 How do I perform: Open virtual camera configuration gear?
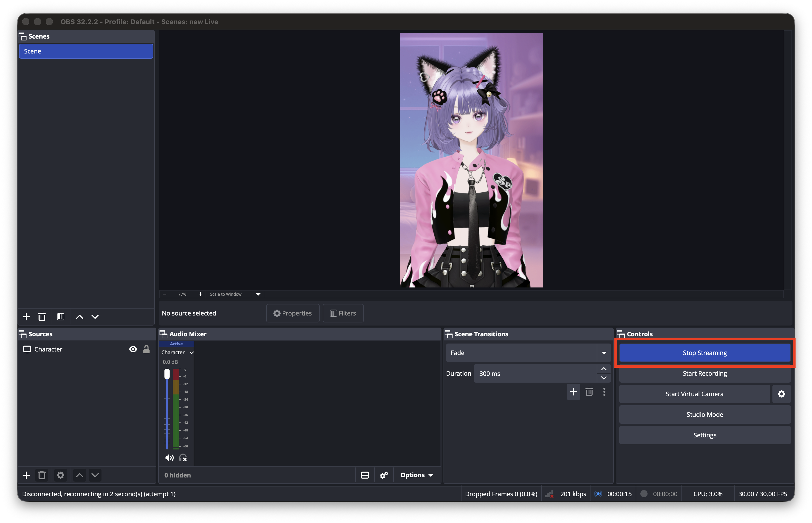point(781,394)
